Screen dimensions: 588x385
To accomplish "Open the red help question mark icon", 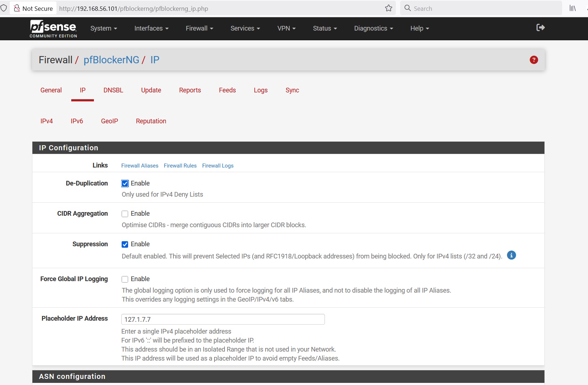I will [x=534, y=60].
